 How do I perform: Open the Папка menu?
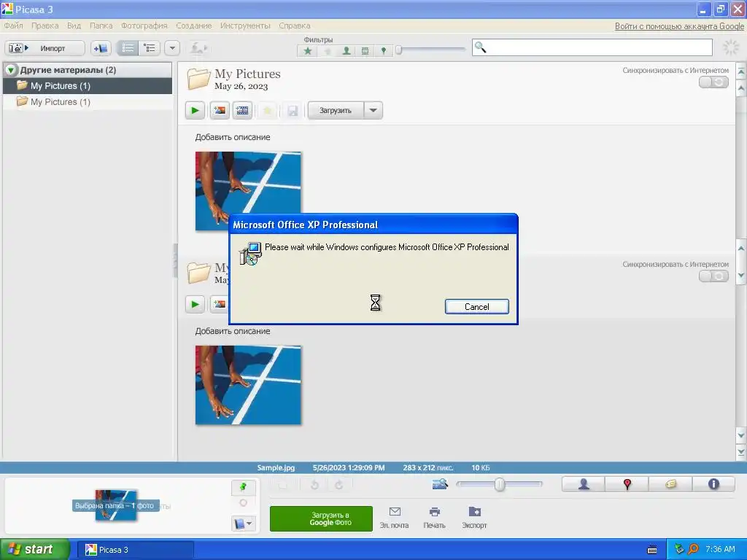point(101,26)
